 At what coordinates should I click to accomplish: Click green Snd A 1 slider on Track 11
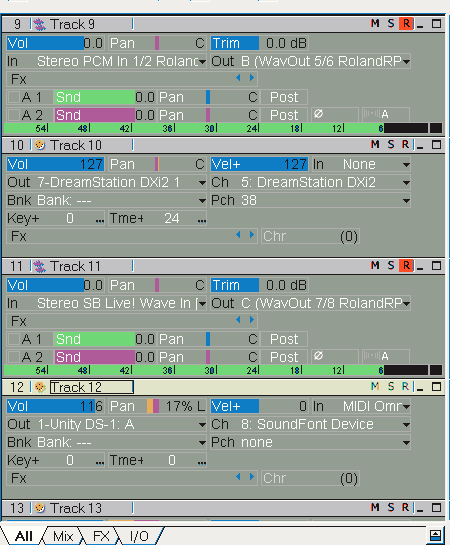tap(105, 339)
